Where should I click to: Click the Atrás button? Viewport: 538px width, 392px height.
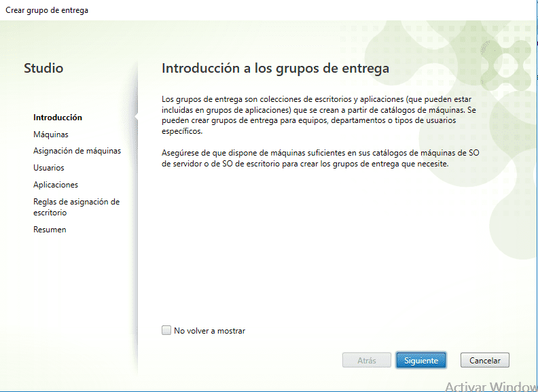(366, 361)
